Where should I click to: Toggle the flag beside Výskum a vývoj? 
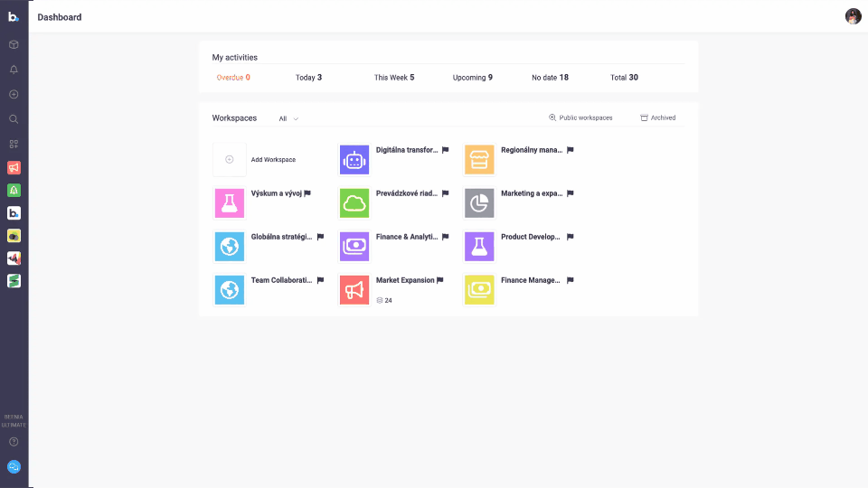pos(307,193)
